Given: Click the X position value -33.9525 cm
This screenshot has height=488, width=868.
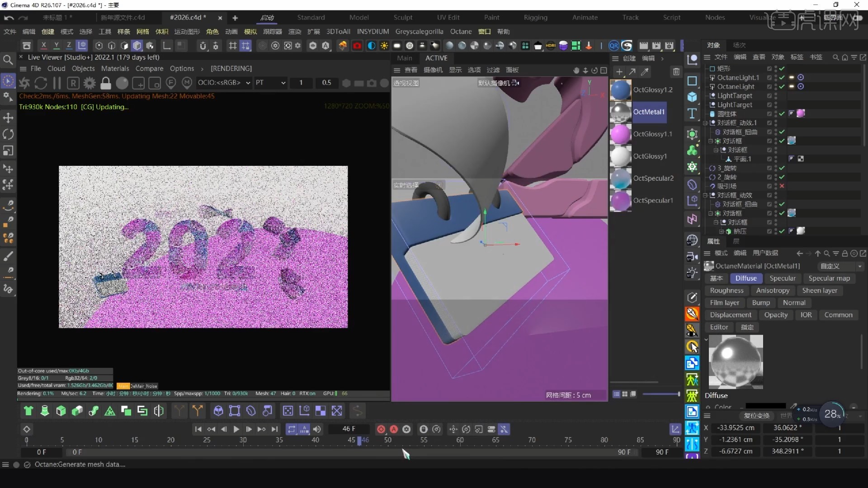Looking at the screenshot, I should click(736, 427).
